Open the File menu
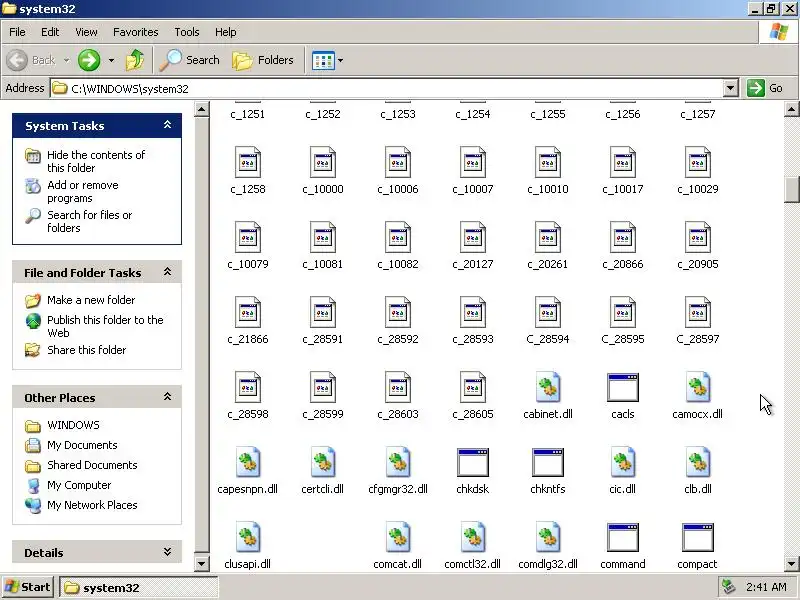Screen dimensions: 800x600 click(x=17, y=32)
